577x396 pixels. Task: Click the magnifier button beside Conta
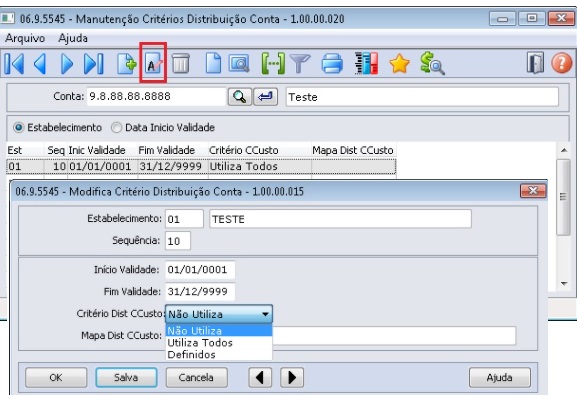coord(240,97)
